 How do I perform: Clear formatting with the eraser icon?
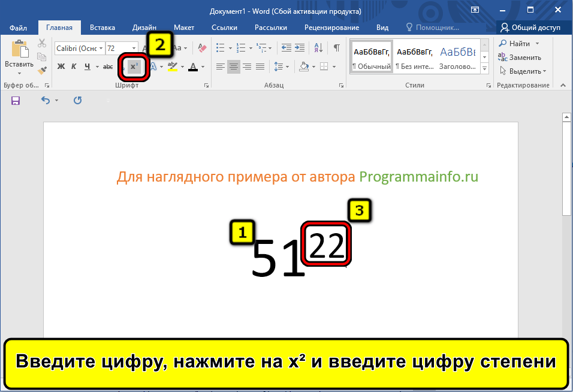[202, 48]
